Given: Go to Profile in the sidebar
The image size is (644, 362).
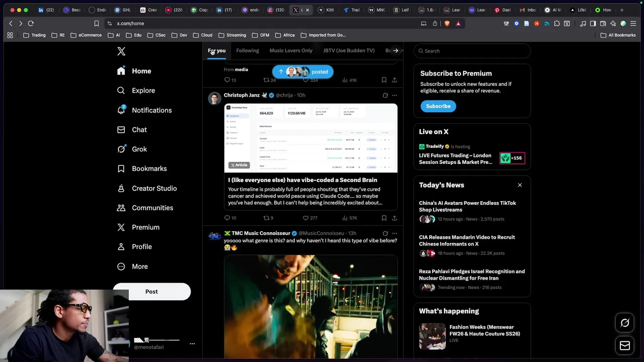Looking at the screenshot, I should (x=134, y=247).
